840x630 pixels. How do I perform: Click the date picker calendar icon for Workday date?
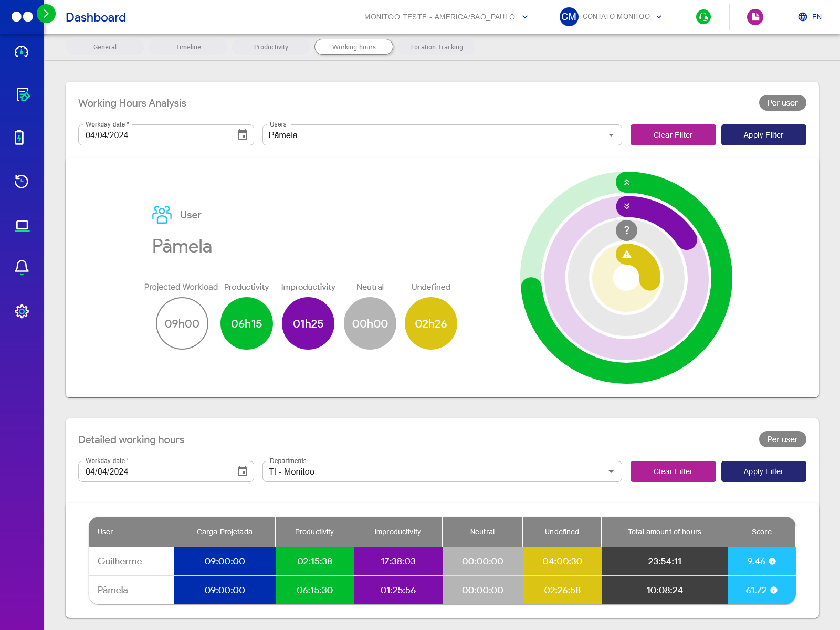[242, 134]
